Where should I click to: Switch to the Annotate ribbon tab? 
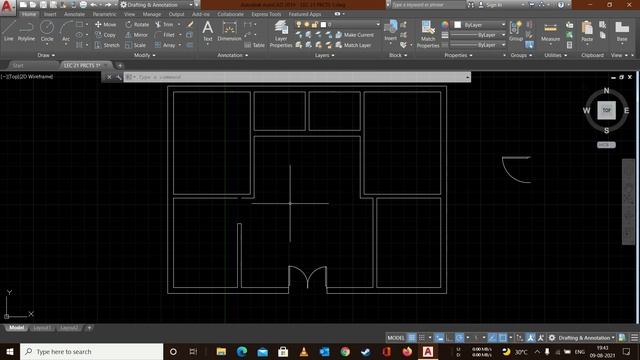[74, 14]
